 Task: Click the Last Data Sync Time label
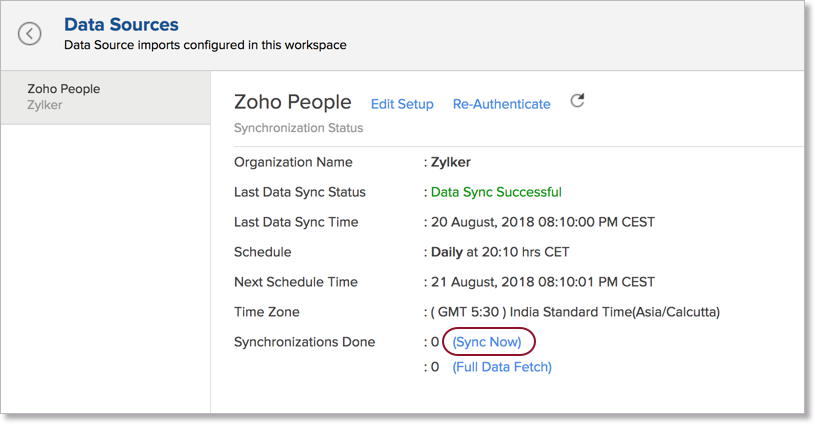pos(296,222)
